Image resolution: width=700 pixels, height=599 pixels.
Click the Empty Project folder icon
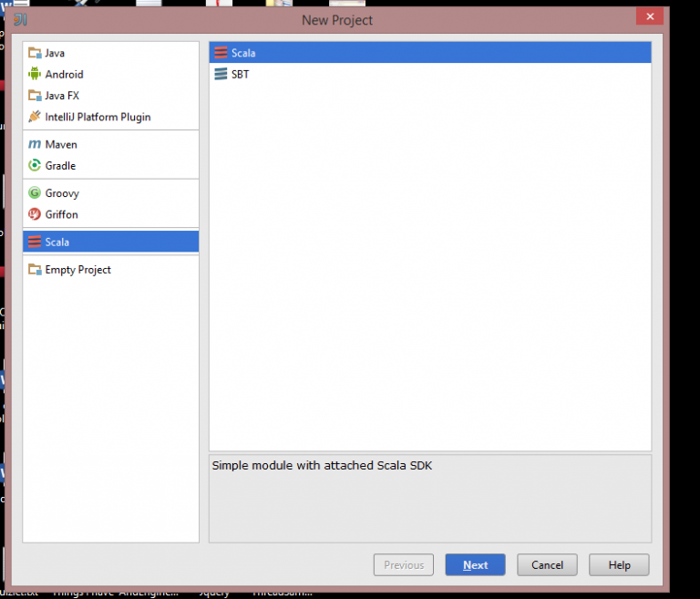35,270
